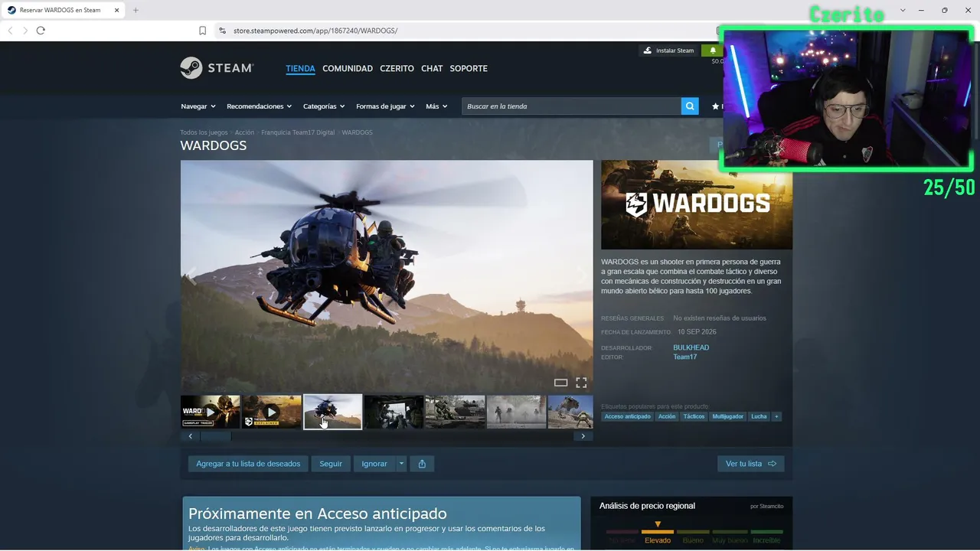Select the Acceso anticipado tag
This screenshot has width=980, height=551.
[x=627, y=416]
